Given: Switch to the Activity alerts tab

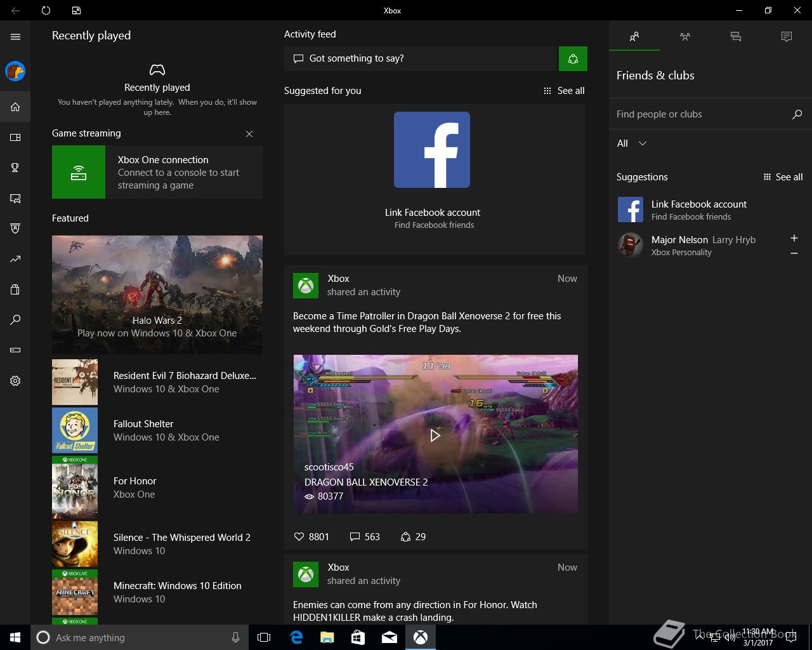Looking at the screenshot, I should pos(787,37).
